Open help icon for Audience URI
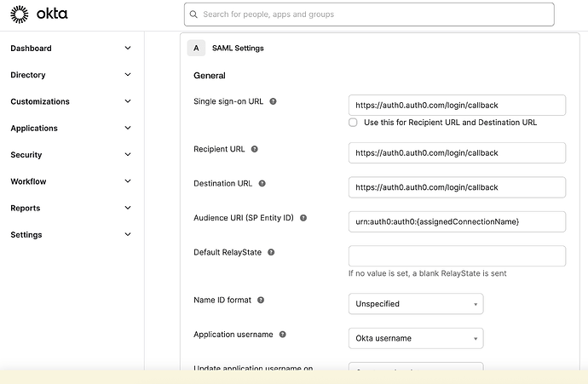Image resolution: width=588 pixels, height=384 pixels. [x=303, y=218]
